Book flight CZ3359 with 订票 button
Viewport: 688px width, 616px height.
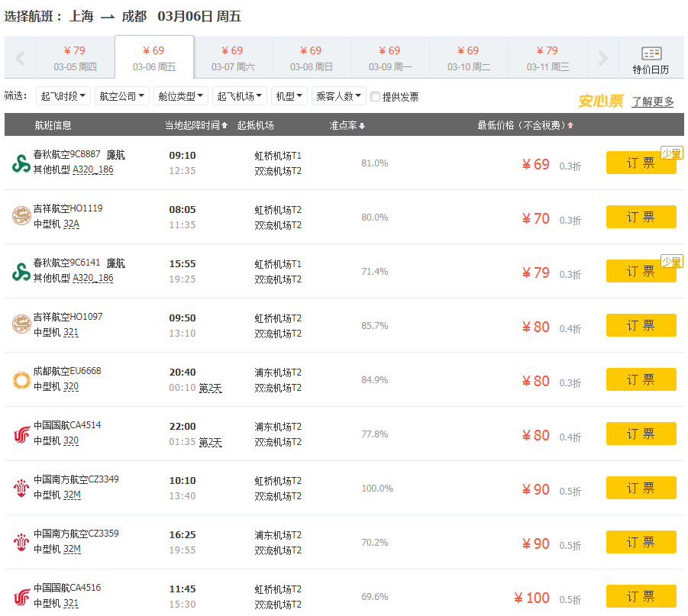pyautogui.click(x=641, y=542)
